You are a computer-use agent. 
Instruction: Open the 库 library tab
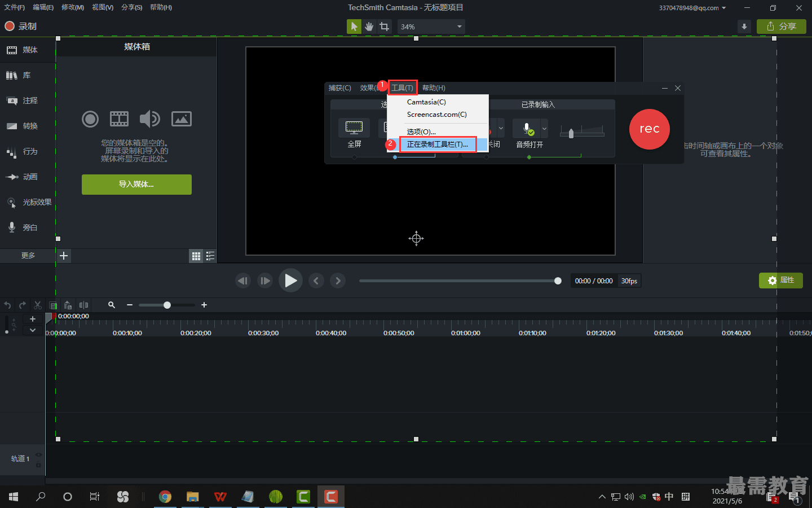(28, 75)
